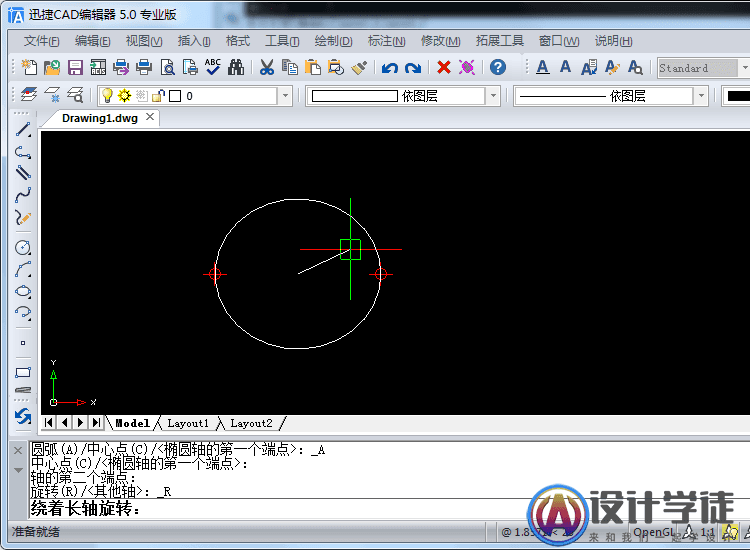Collapse command panel with down arrow
This screenshot has height=550, width=750.
(18, 470)
